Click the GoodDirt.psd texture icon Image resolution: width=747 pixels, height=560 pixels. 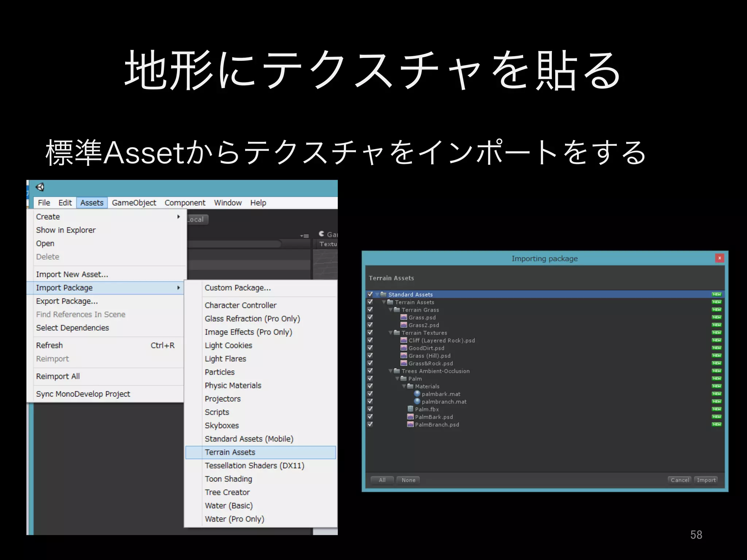click(x=404, y=348)
